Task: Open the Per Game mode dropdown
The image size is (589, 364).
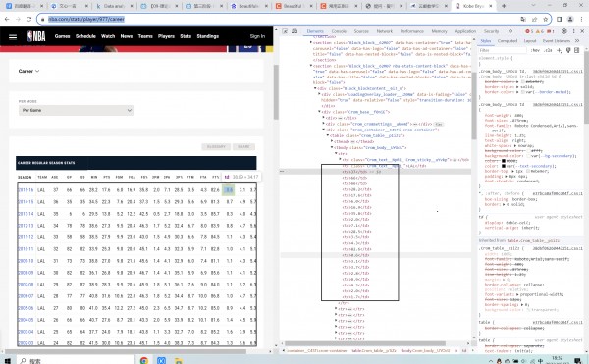Action: pyautogui.click(x=76, y=110)
